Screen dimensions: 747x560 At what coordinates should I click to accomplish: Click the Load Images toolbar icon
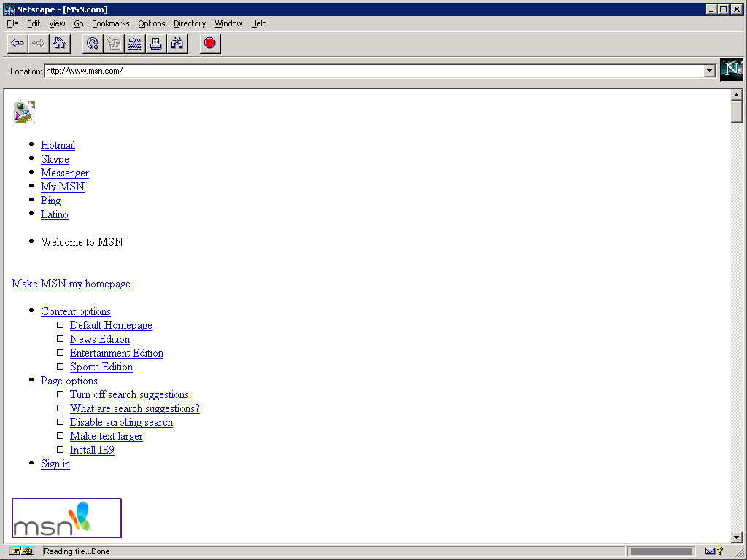(x=114, y=44)
